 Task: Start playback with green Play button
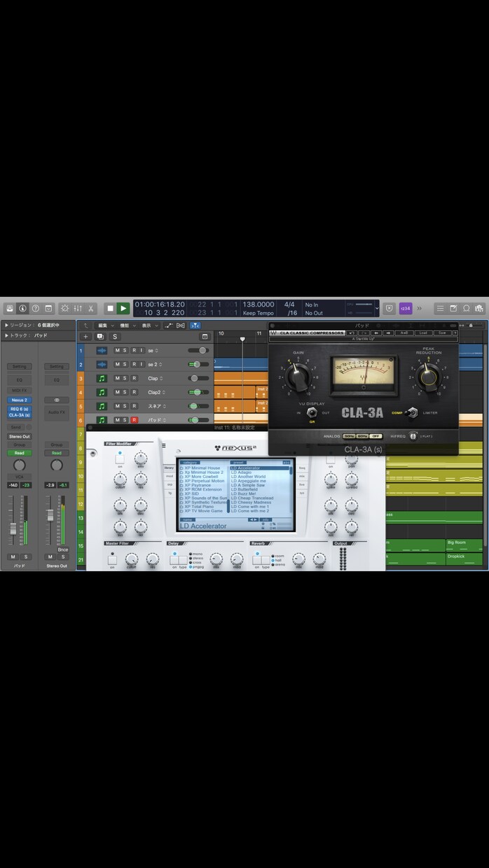click(x=123, y=308)
